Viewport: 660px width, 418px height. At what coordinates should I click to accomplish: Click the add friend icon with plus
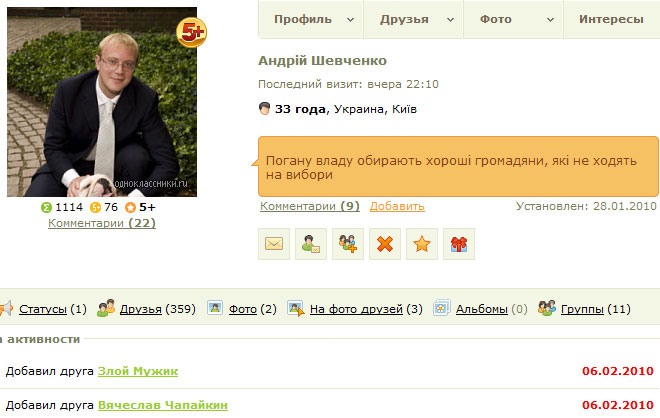[x=348, y=244]
